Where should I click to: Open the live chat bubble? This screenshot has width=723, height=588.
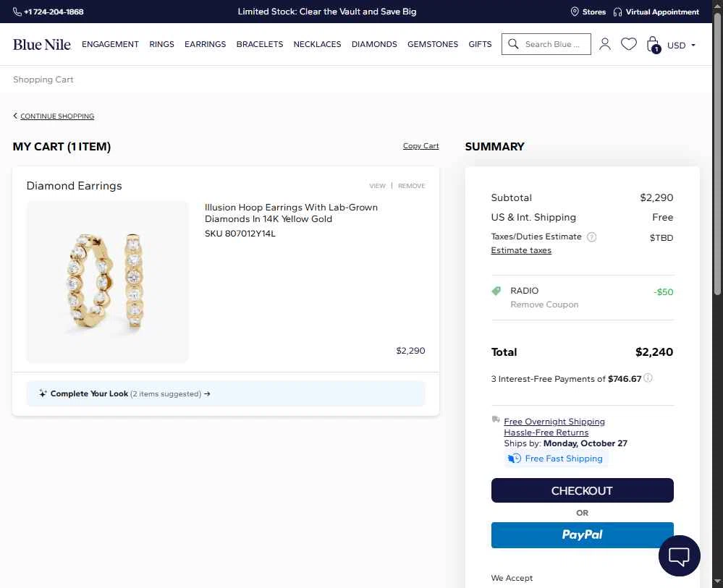click(x=679, y=555)
